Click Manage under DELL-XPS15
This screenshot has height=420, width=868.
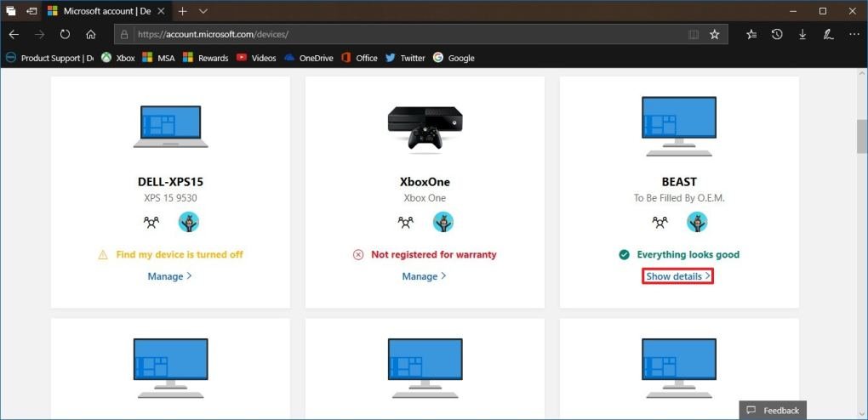169,276
